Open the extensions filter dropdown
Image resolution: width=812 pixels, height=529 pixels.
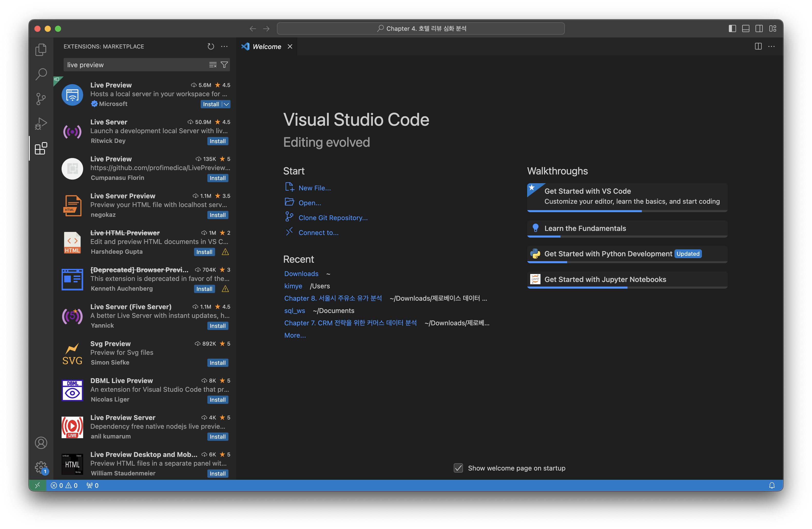224,65
